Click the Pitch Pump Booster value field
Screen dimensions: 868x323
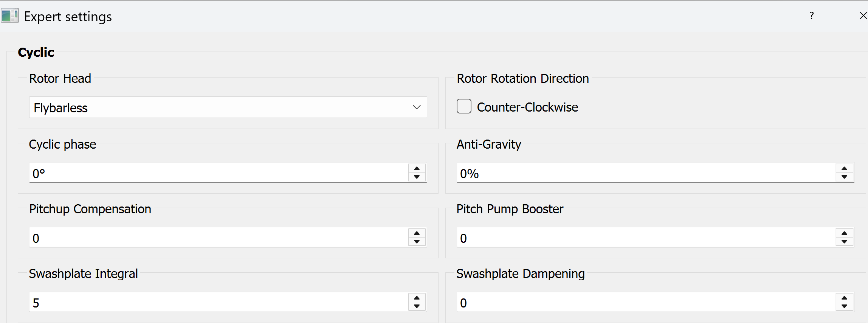pos(643,238)
